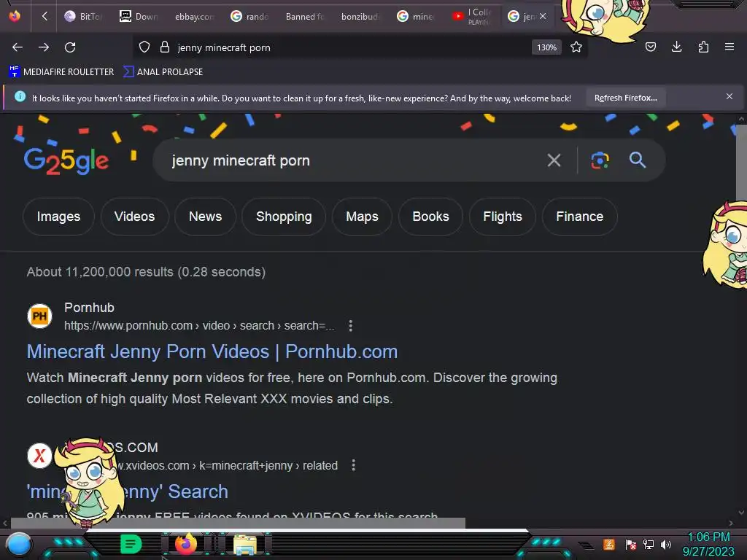
Task: Click the Java update tray icon
Action: [609, 544]
